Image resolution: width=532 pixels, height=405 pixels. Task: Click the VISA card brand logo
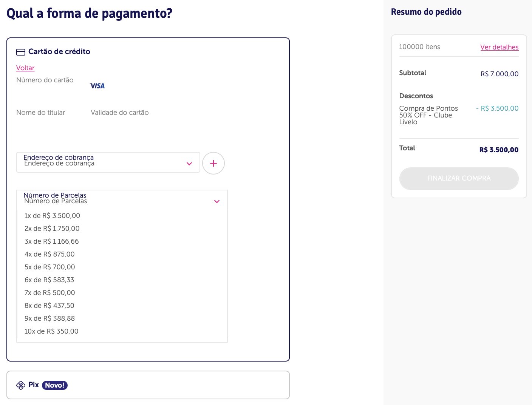(97, 86)
